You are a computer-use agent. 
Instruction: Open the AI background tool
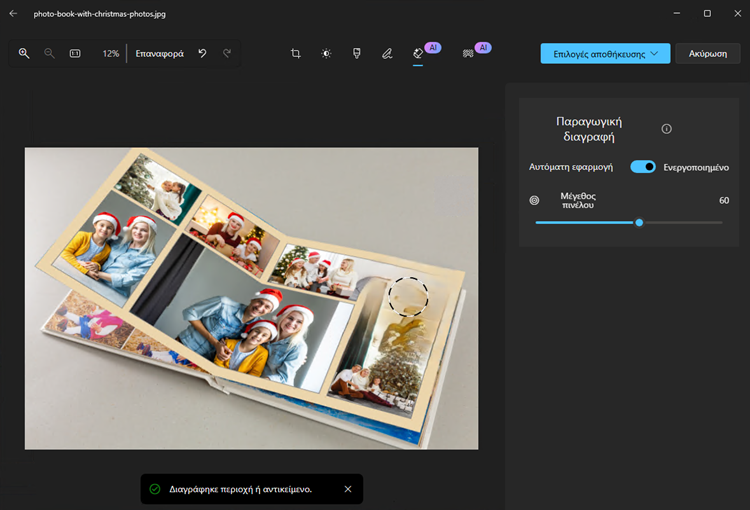click(468, 53)
